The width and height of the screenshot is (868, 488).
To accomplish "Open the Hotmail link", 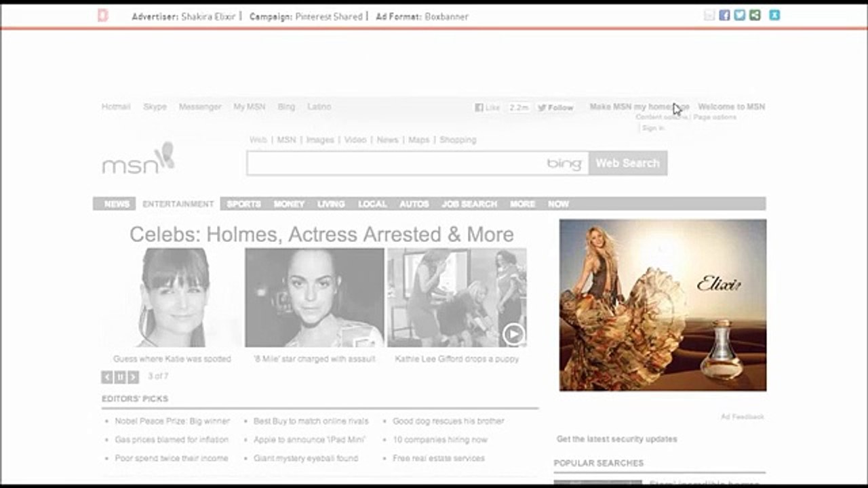I will click(x=116, y=106).
